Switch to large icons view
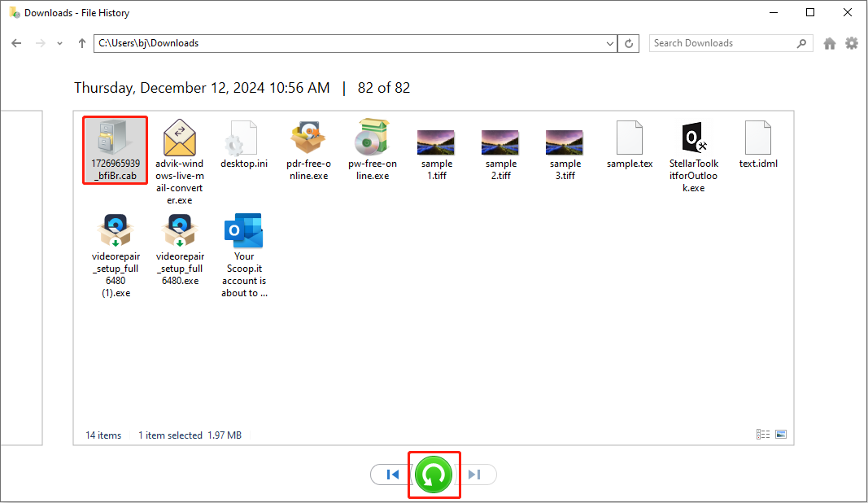 click(781, 435)
